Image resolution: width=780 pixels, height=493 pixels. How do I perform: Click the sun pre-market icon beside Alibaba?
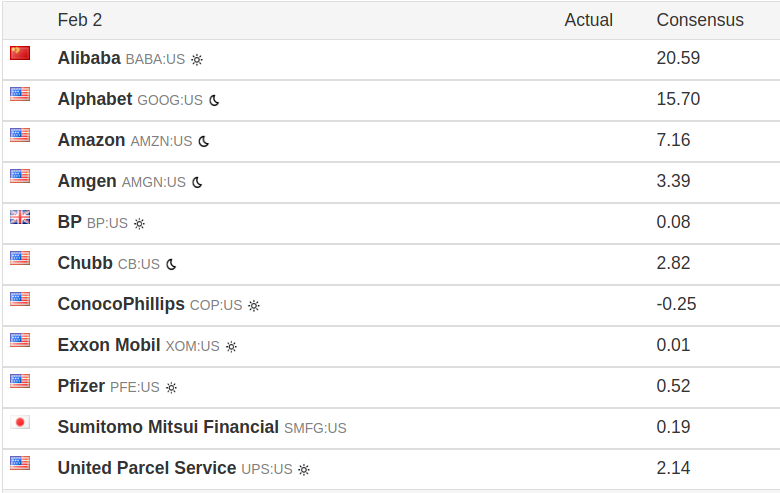[197, 59]
